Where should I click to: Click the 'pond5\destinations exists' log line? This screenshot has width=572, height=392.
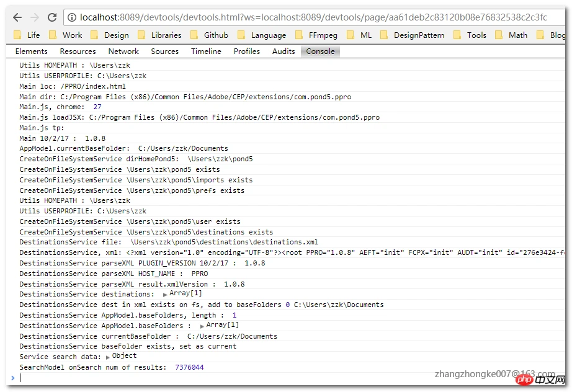point(146,232)
